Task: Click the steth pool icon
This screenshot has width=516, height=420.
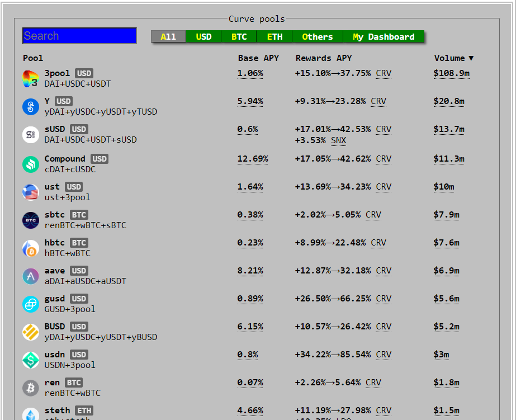Action: [x=31, y=414]
